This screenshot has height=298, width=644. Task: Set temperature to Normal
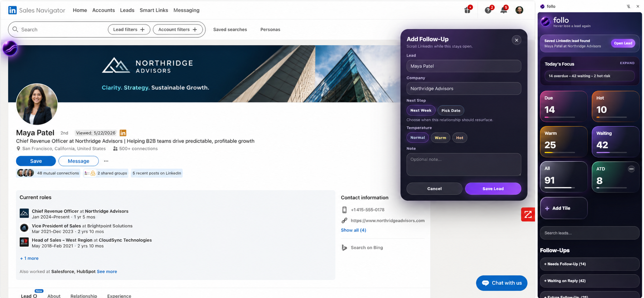(418, 138)
